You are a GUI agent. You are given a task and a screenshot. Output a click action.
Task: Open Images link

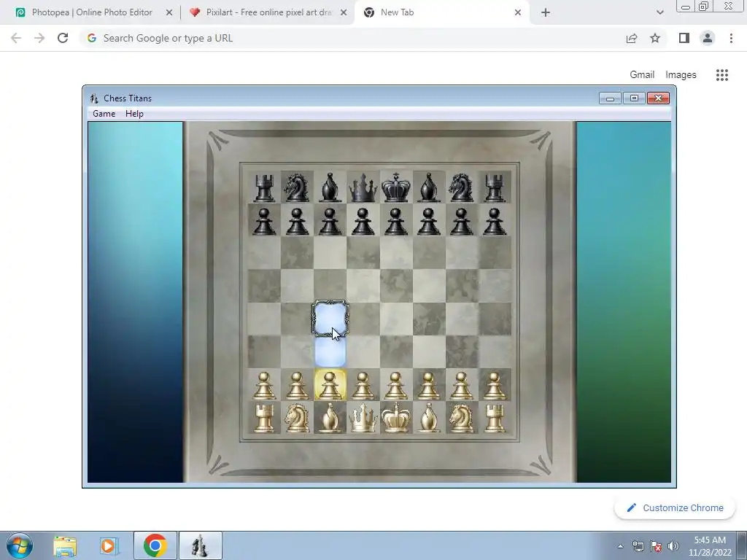pyautogui.click(x=681, y=75)
